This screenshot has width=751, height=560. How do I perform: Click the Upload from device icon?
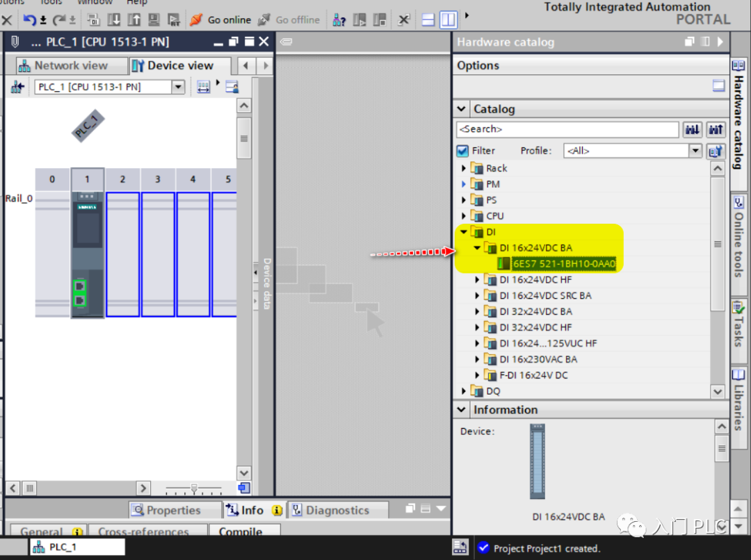pos(134,19)
